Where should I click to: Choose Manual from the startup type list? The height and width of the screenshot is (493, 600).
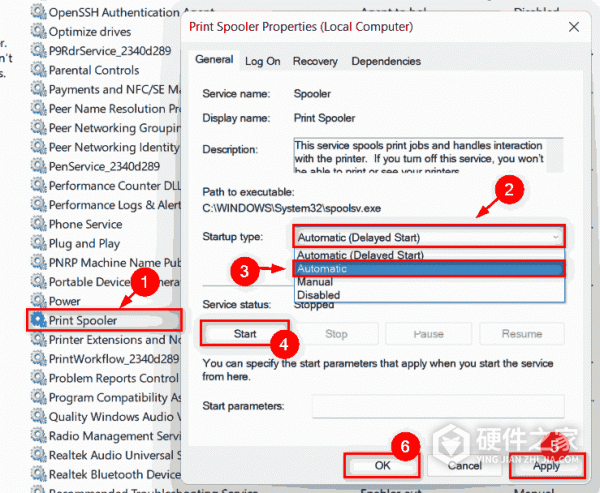428,282
